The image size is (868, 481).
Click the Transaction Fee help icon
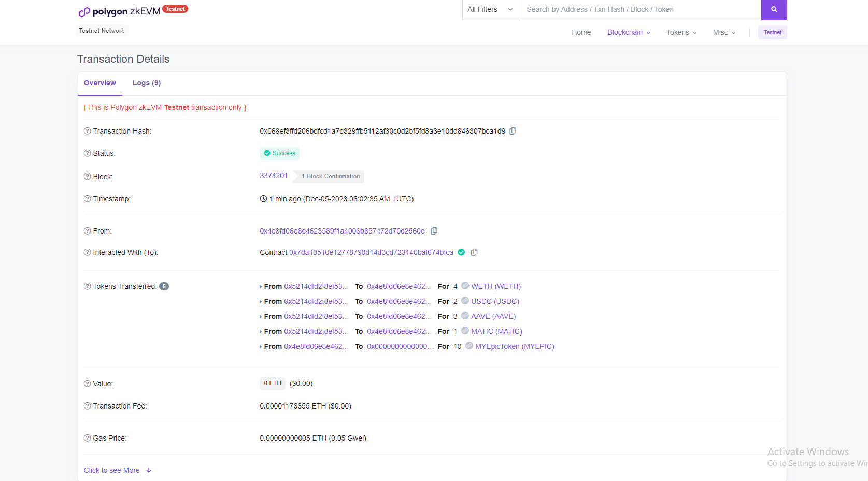[87, 406]
